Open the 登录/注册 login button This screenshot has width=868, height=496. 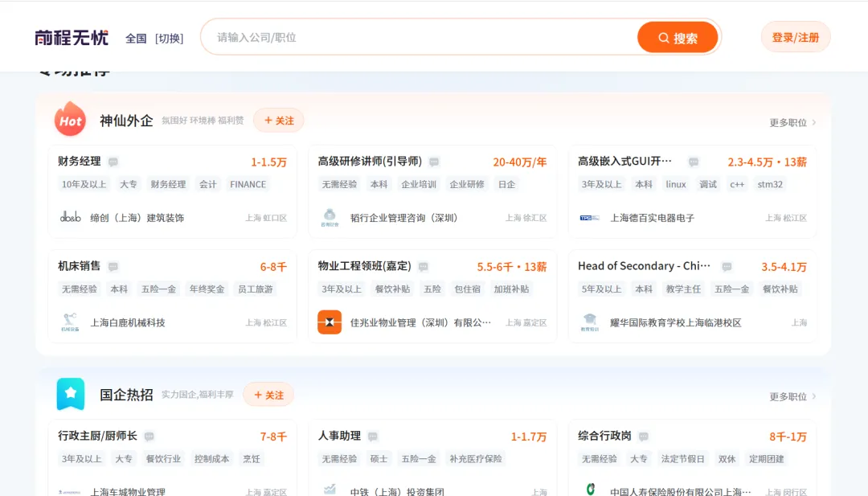click(796, 37)
